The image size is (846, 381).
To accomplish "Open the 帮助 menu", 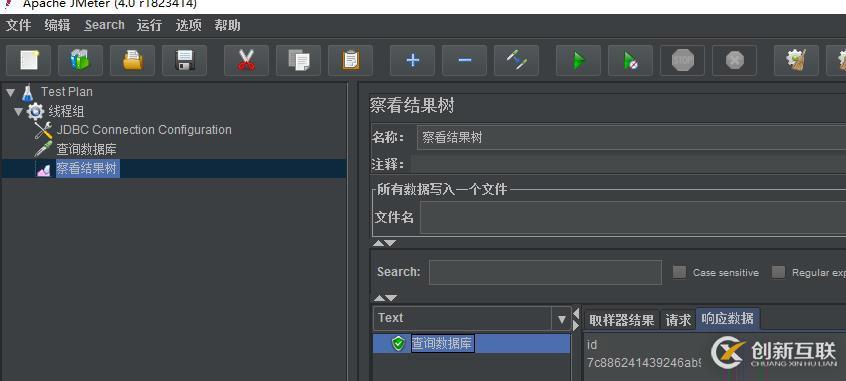I will [x=227, y=25].
